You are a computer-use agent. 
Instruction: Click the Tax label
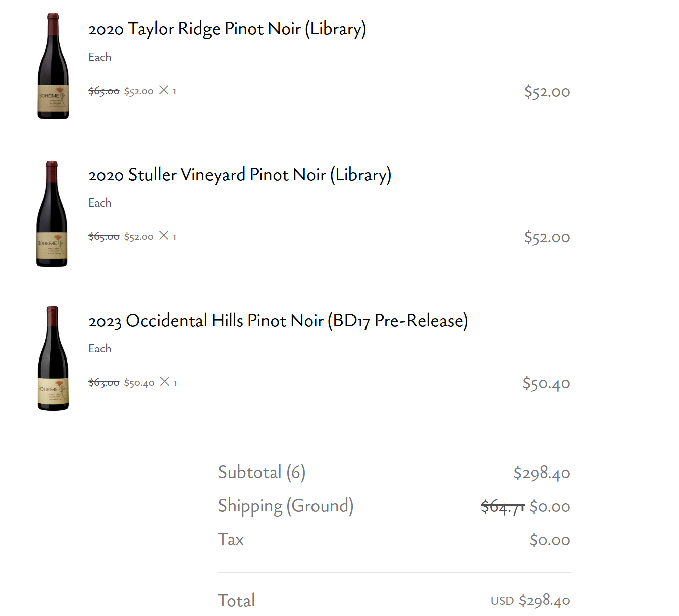231,539
